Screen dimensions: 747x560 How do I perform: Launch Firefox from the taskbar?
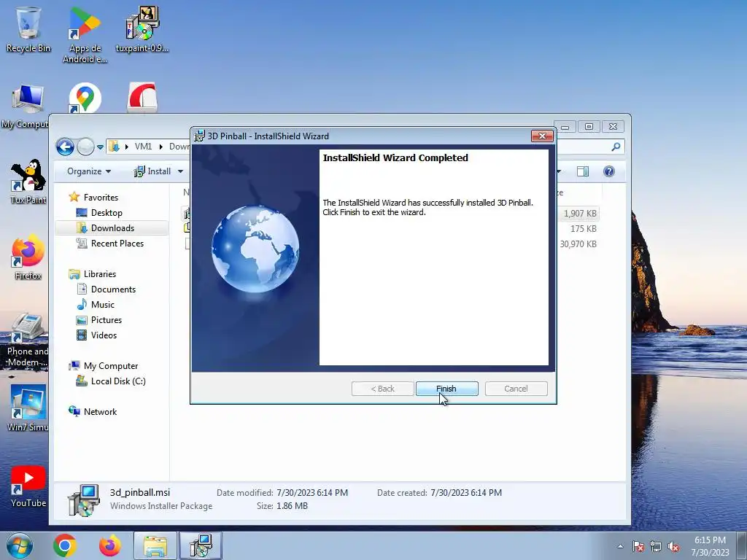click(x=109, y=545)
